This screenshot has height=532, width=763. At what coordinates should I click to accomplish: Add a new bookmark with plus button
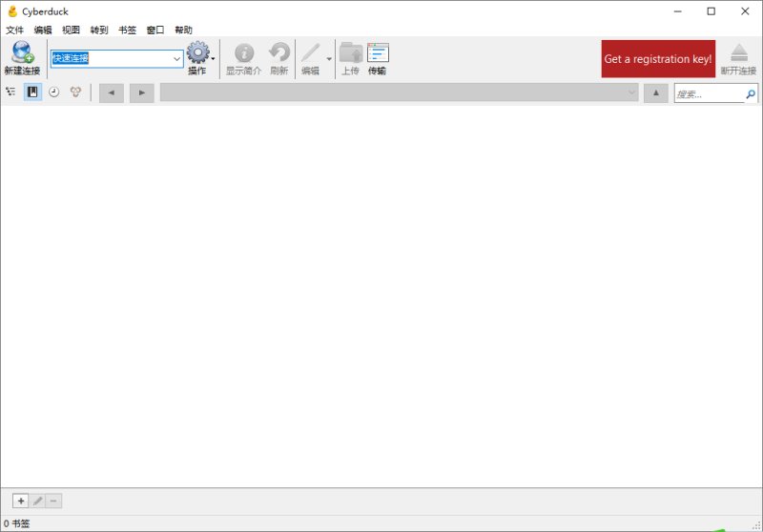click(21, 501)
